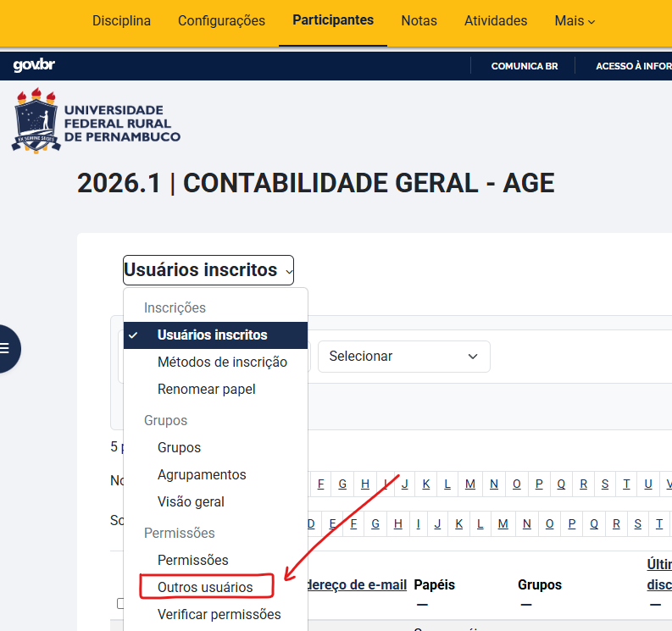
Task: Filter first name by letter M
Action: pyautogui.click(x=470, y=484)
